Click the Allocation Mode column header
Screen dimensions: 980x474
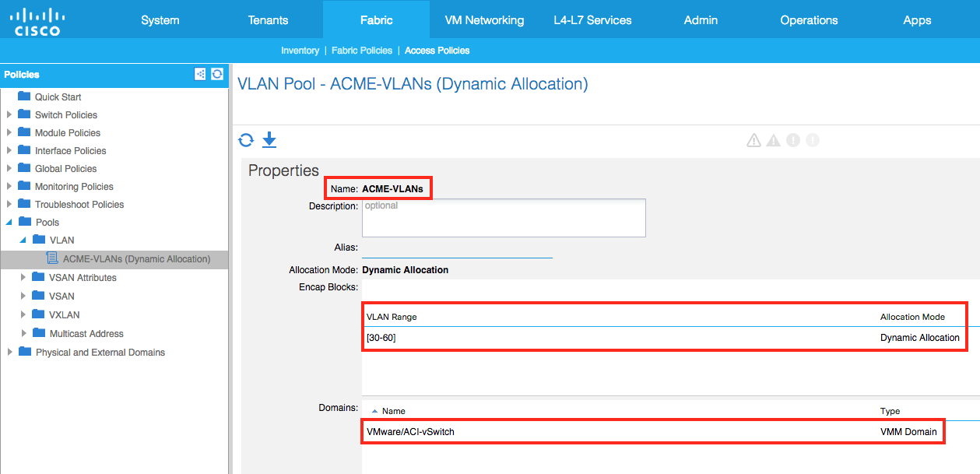click(912, 317)
